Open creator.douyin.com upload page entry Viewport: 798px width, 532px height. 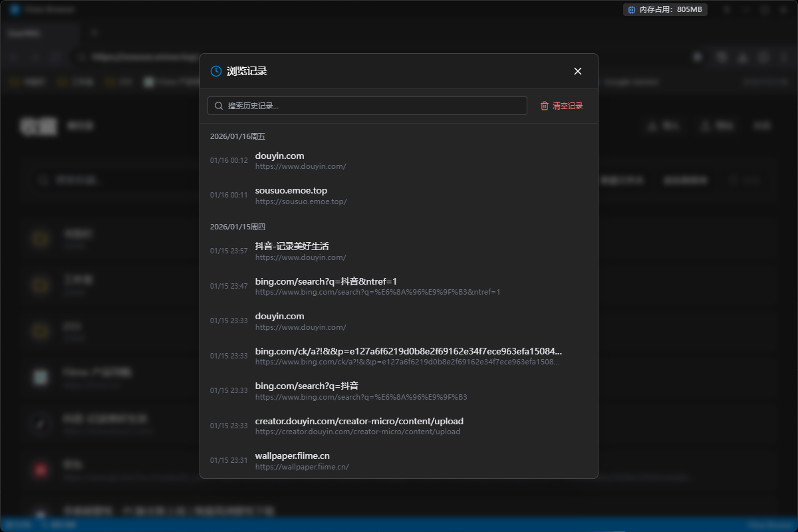point(399,426)
